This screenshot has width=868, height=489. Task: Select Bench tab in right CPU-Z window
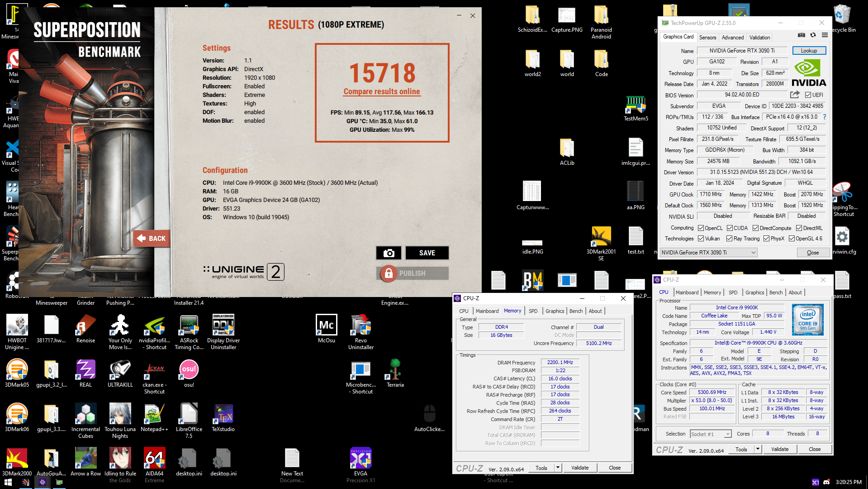[776, 292]
